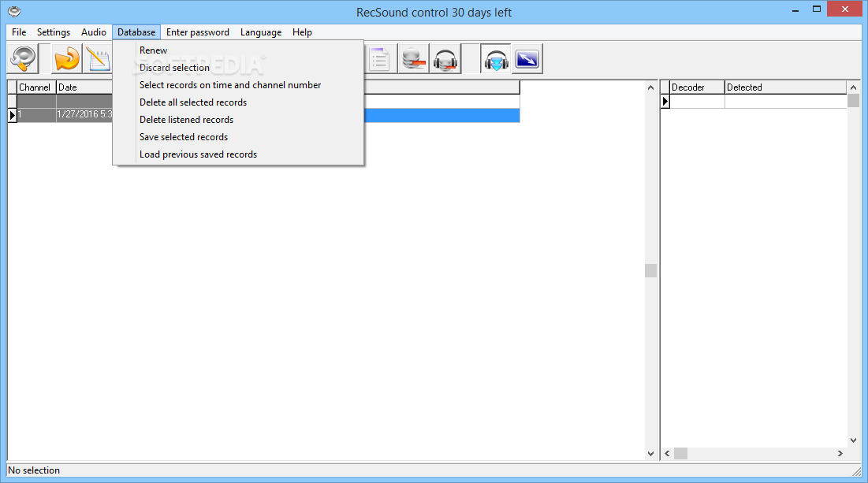Click the row indicator arrow in decoder table
The image size is (868, 483).
[665, 101]
